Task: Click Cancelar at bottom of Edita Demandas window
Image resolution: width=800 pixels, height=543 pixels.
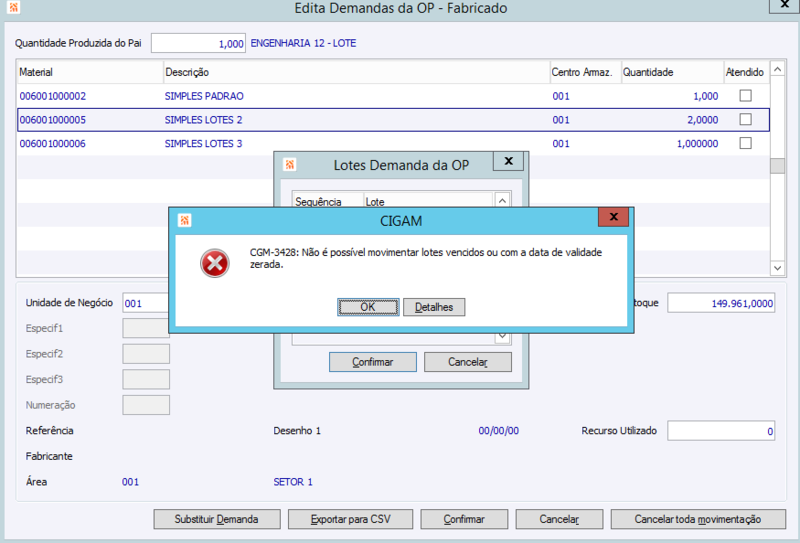Action: [x=559, y=519]
